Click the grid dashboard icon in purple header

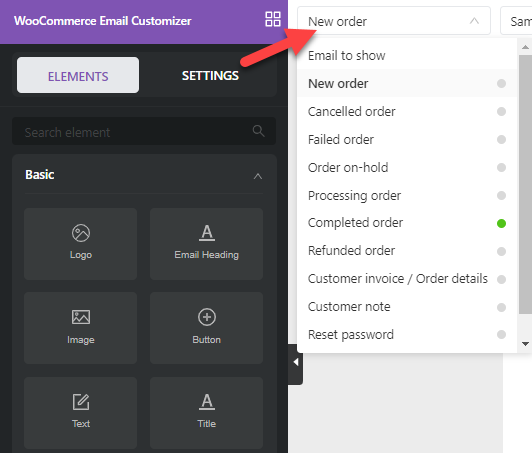(273, 19)
